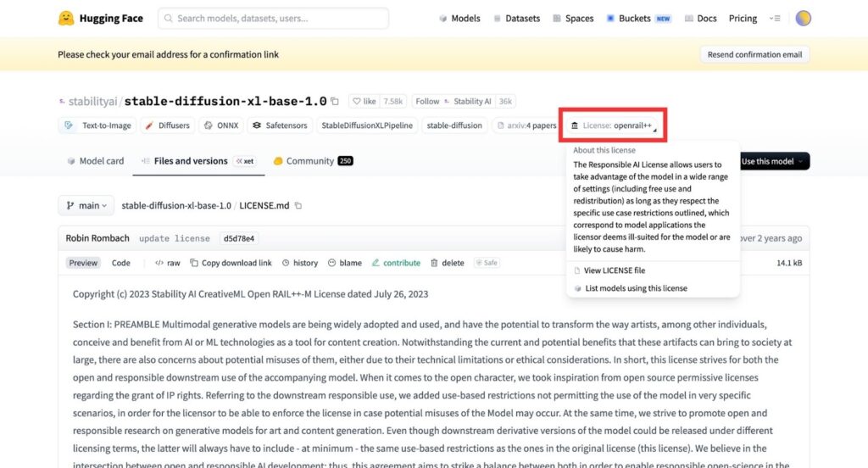Switch to Preview view of file
This screenshot has width=868, height=468.
(83, 263)
